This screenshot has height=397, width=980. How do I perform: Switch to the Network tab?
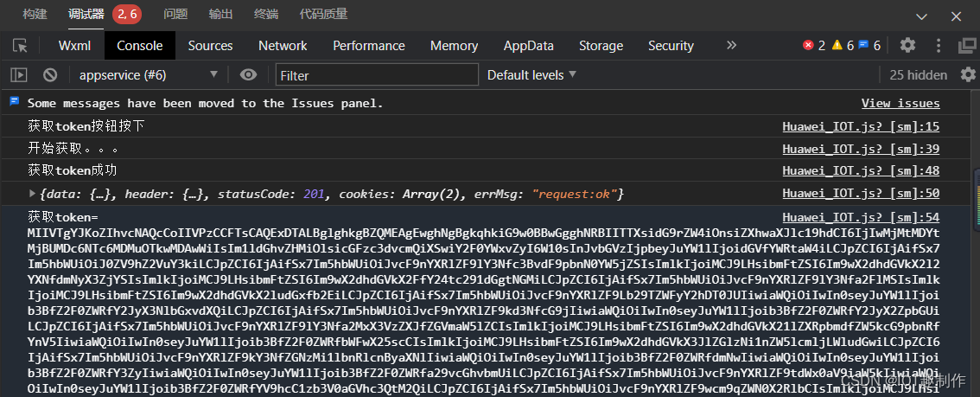[x=283, y=46]
